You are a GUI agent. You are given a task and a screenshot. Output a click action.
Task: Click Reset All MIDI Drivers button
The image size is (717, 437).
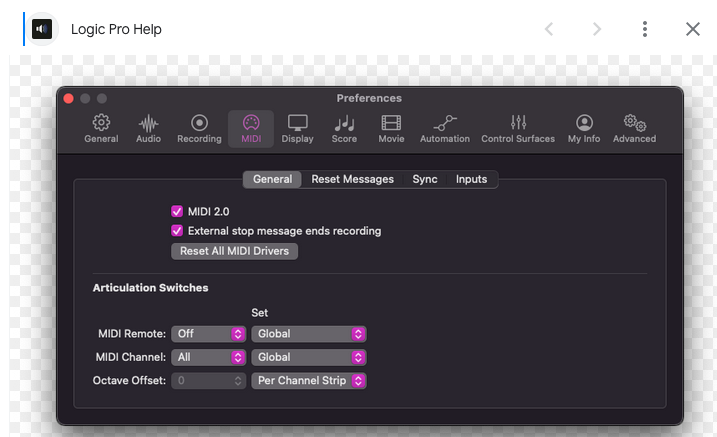[x=235, y=251]
